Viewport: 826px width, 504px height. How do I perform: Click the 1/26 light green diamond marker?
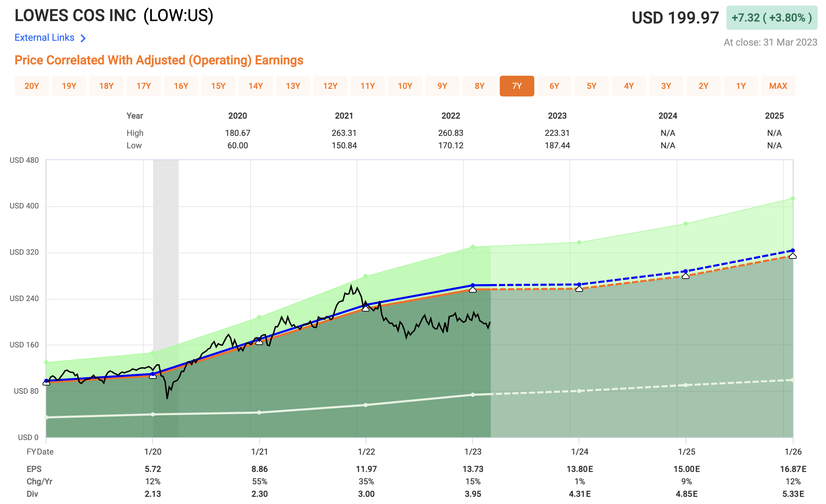(793, 198)
